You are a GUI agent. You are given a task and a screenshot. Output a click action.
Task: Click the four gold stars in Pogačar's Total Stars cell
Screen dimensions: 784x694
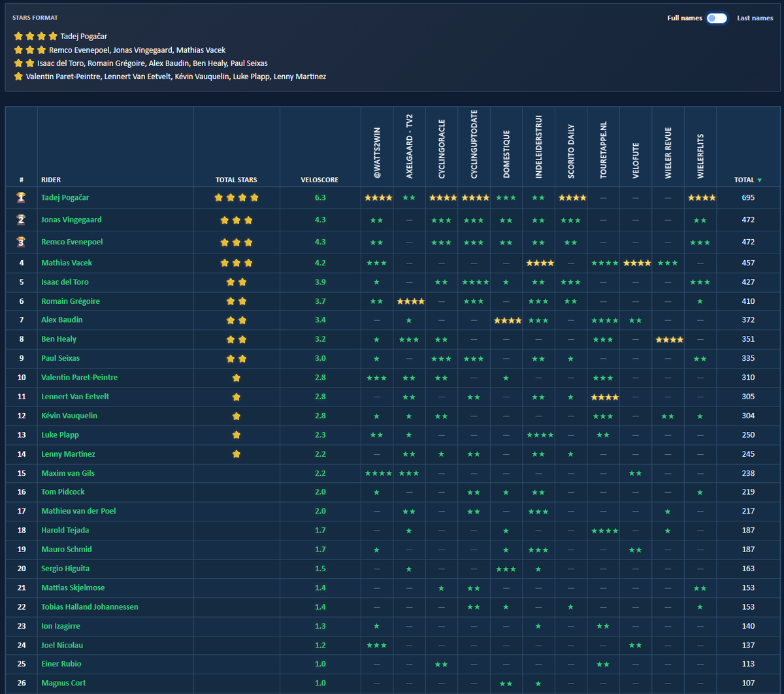(237, 197)
